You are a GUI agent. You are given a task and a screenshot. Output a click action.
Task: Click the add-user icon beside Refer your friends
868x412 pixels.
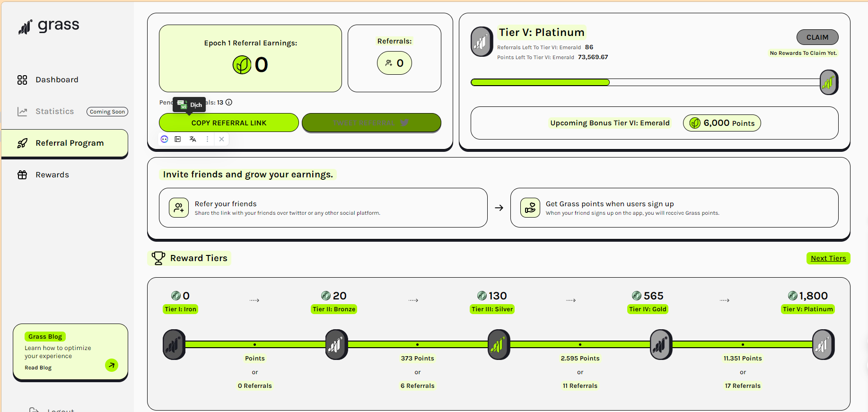179,208
